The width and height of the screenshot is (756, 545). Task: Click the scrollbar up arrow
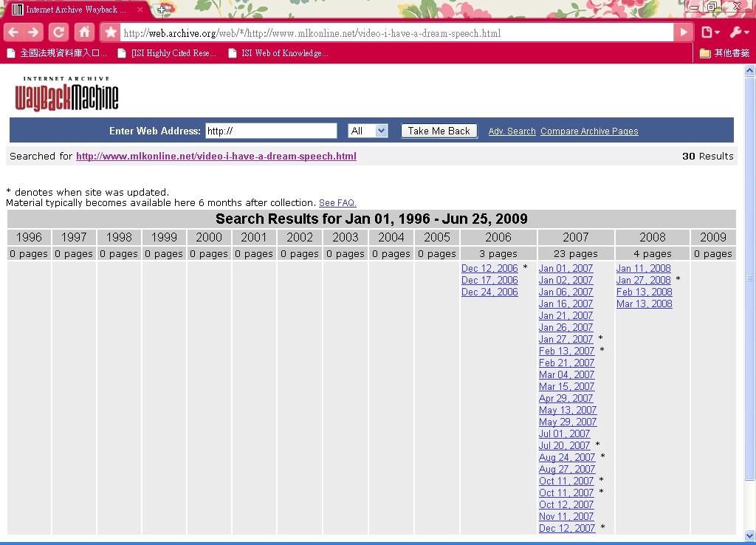(x=750, y=71)
